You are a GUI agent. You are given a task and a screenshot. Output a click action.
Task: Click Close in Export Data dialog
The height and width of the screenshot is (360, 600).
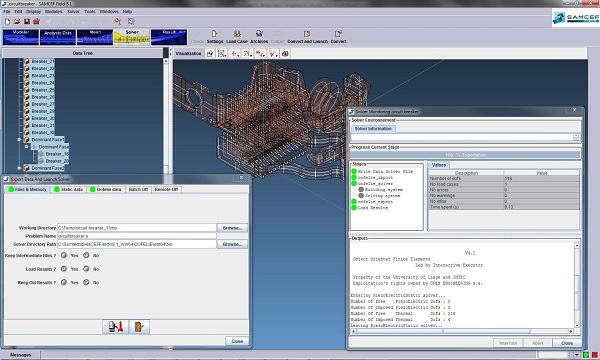click(x=237, y=341)
